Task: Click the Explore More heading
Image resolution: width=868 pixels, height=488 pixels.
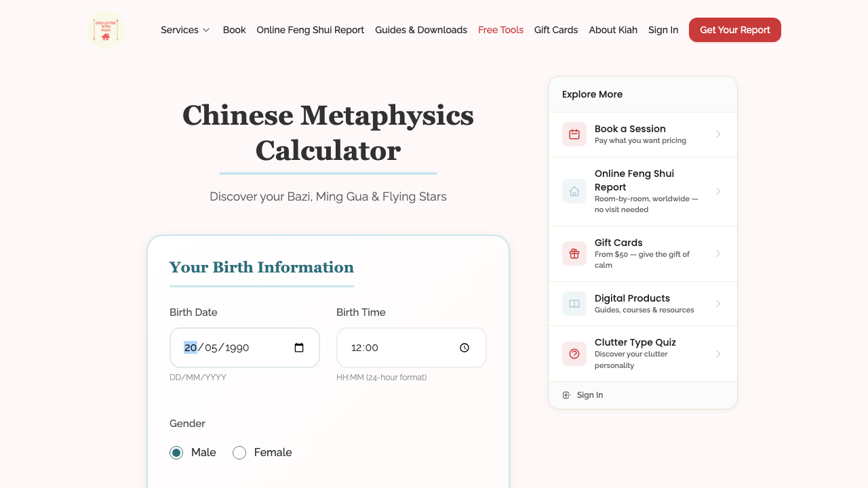Action: click(592, 94)
